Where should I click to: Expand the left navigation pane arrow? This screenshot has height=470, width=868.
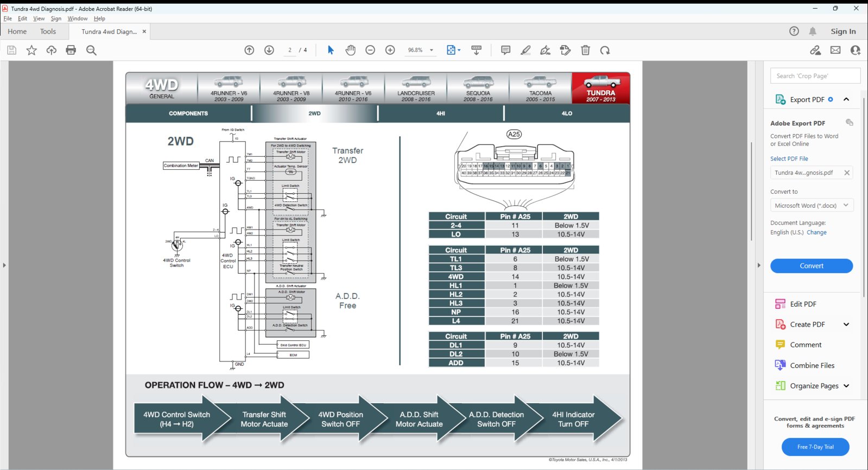tap(4, 265)
